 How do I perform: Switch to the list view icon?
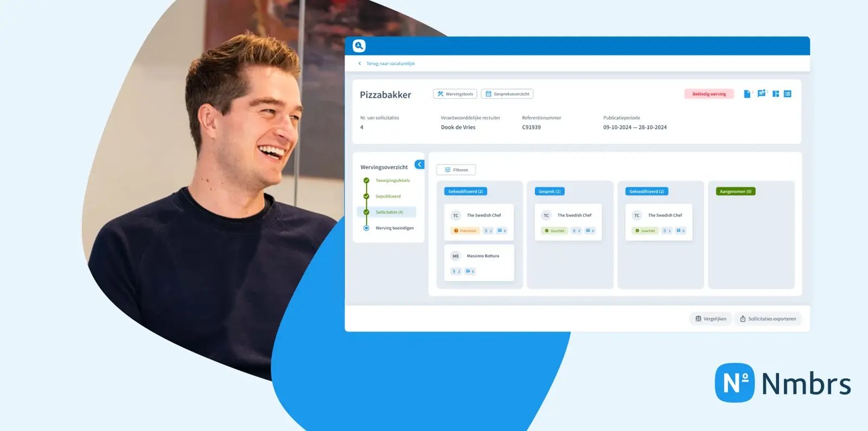tap(788, 94)
